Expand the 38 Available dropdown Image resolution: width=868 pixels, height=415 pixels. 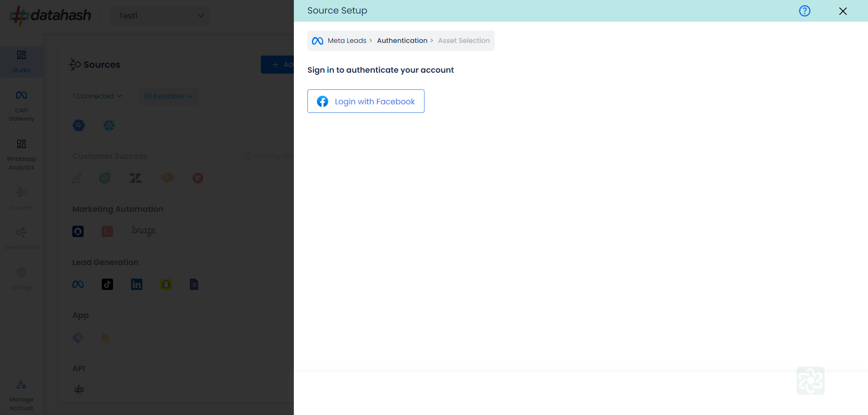click(168, 96)
